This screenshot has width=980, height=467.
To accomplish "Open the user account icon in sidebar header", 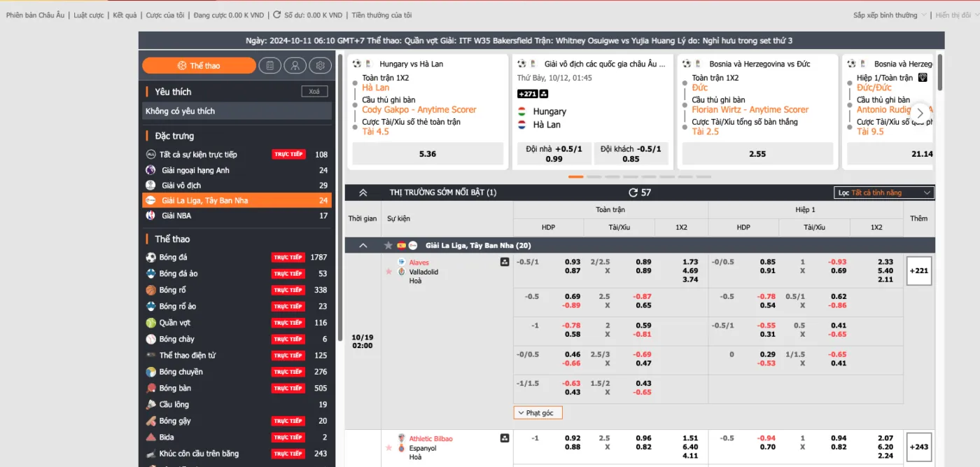I will click(x=295, y=65).
